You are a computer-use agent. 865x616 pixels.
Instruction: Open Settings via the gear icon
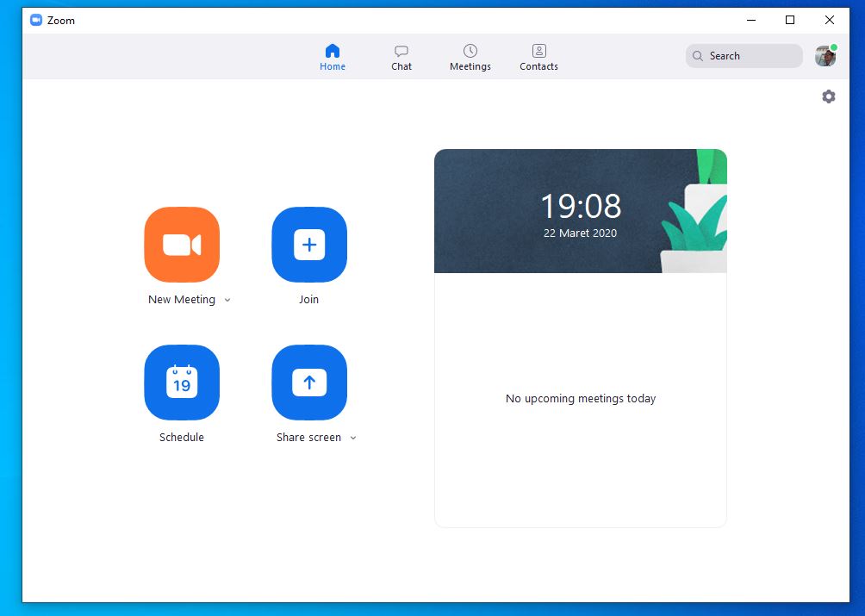[x=829, y=96]
